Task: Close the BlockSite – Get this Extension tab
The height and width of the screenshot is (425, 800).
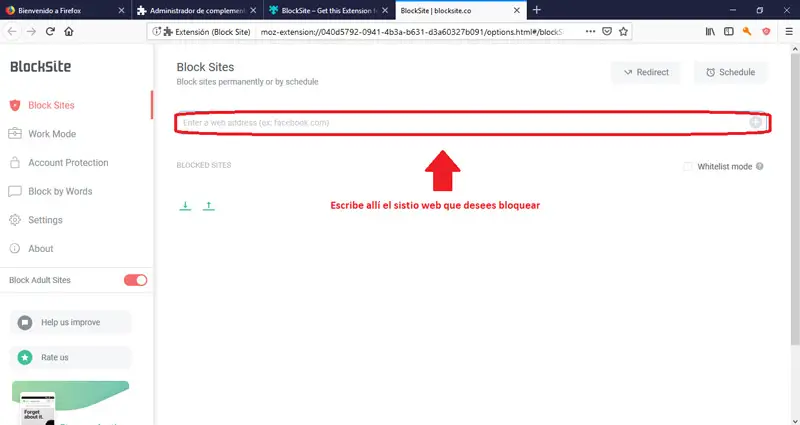Action: (385, 10)
